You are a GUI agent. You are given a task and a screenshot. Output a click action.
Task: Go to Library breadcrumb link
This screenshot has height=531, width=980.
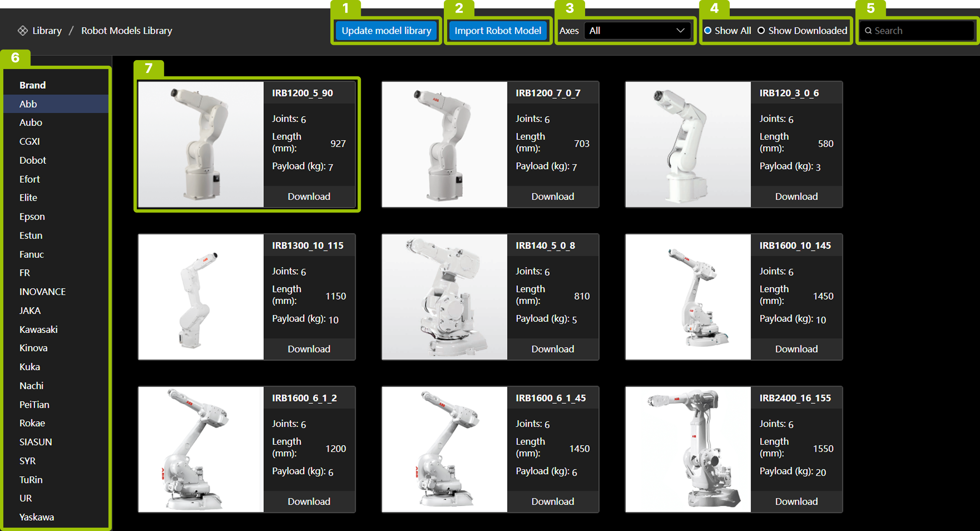47,30
